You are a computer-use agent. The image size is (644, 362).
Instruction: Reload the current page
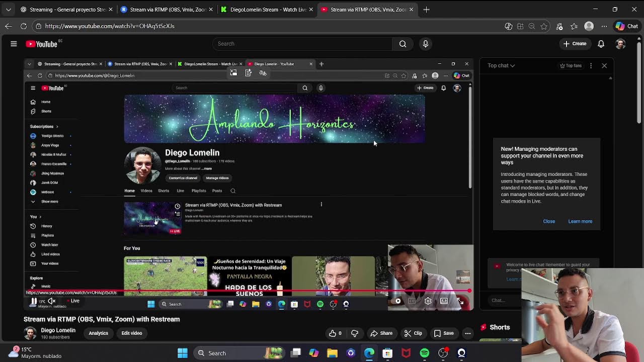click(24, 26)
